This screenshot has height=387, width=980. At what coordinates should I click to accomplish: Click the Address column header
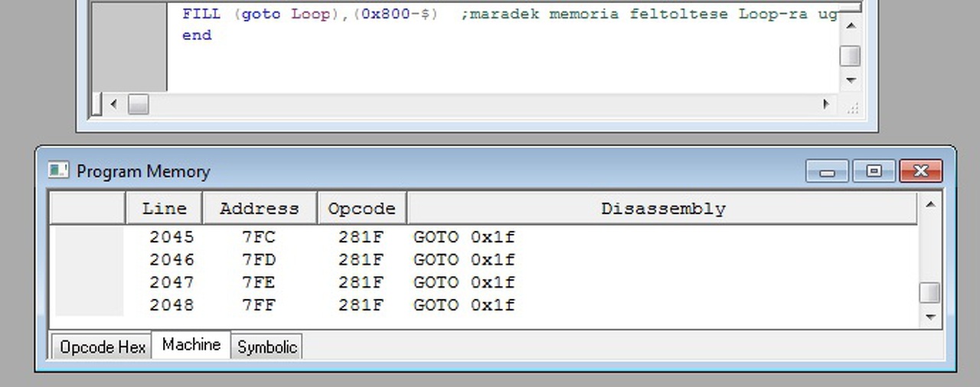tap(260, 209)
